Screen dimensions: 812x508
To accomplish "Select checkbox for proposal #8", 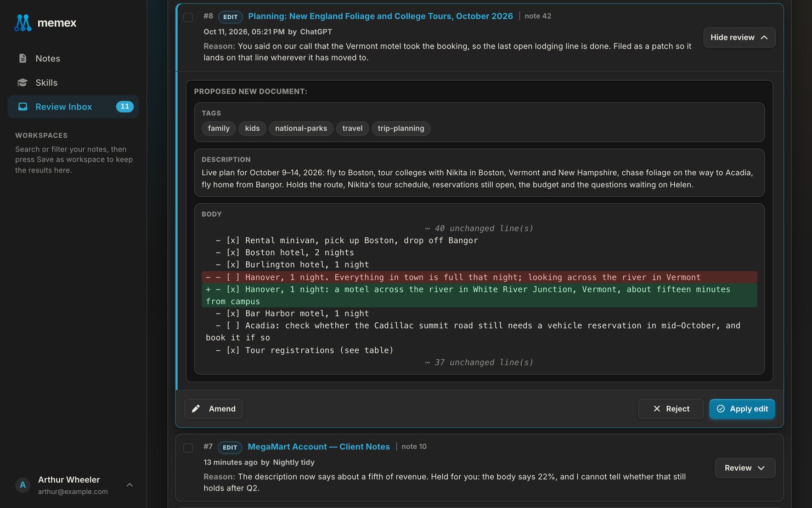I will (188, 17).
